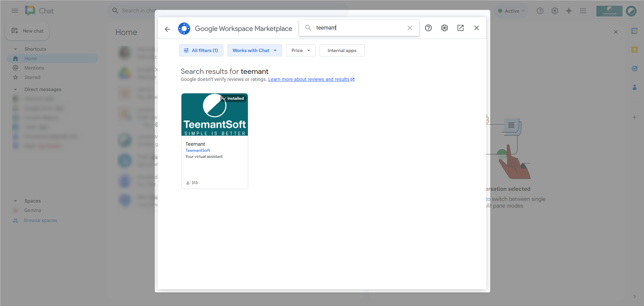The height and width of the screenshot is (306, 644).
Task: Open All filters (1) panel
Action: [201, 50]
